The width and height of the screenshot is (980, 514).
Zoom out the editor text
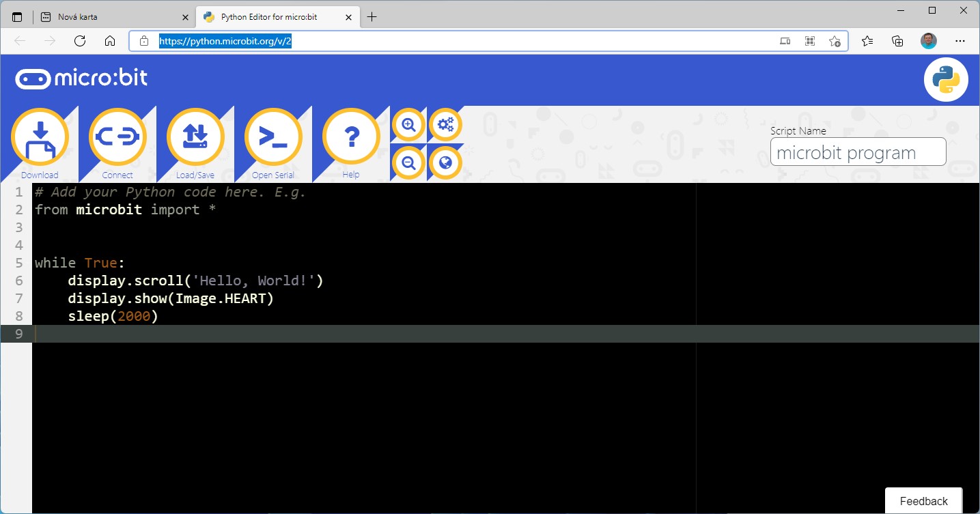[409, 162]
